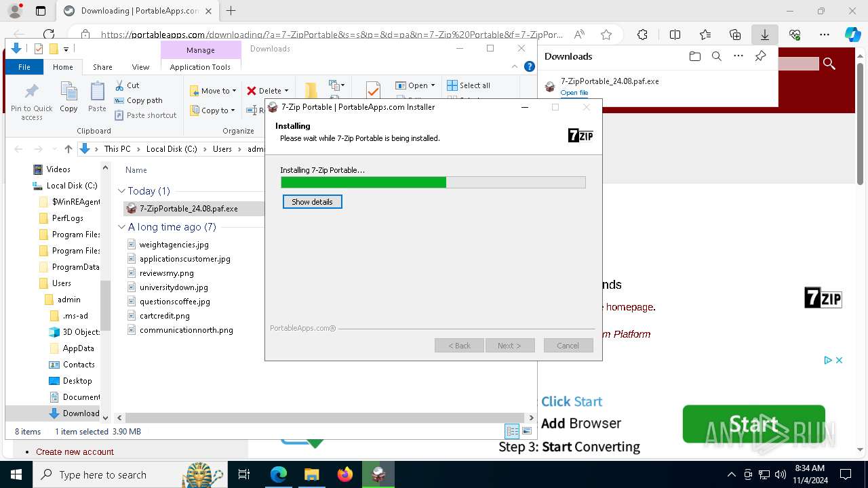Image resolution: width=868 pixels, height=488 pixels.
Task: Click Paste shortcut in the ribbon
Action: tap(146, 115)
